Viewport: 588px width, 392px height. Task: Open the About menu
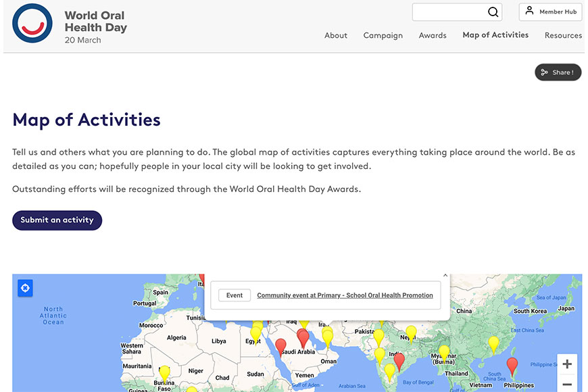pos(336,35)
